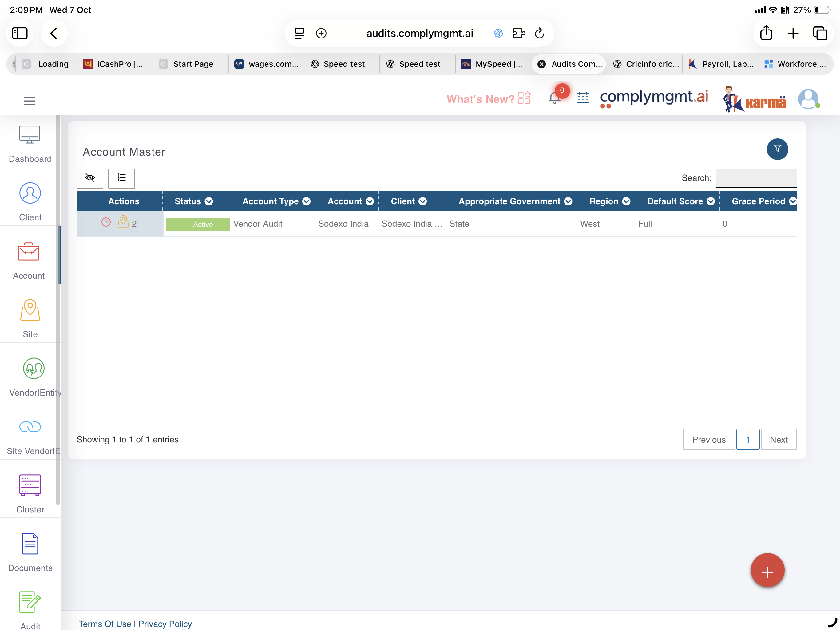Image resolution: width=840 pixels, height=630 pixels.
Task: Reload the page in Safari
Action: (539, 33)
